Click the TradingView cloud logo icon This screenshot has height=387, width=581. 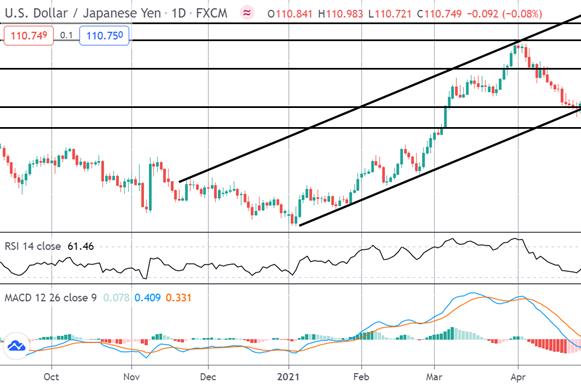pyautogui.click(x=17, y=346)
